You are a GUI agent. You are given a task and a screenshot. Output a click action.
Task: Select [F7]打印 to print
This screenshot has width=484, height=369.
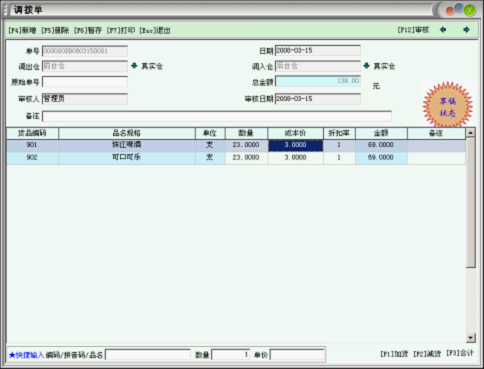click(121, 31)
